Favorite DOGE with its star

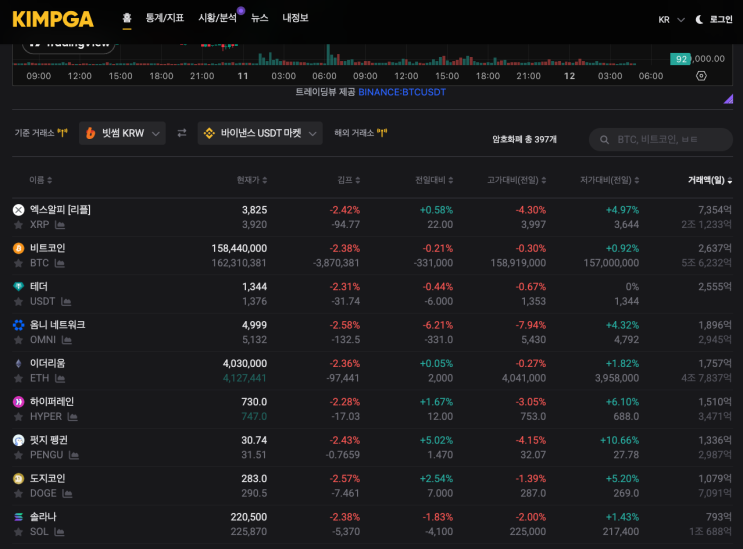pos(18,494)
